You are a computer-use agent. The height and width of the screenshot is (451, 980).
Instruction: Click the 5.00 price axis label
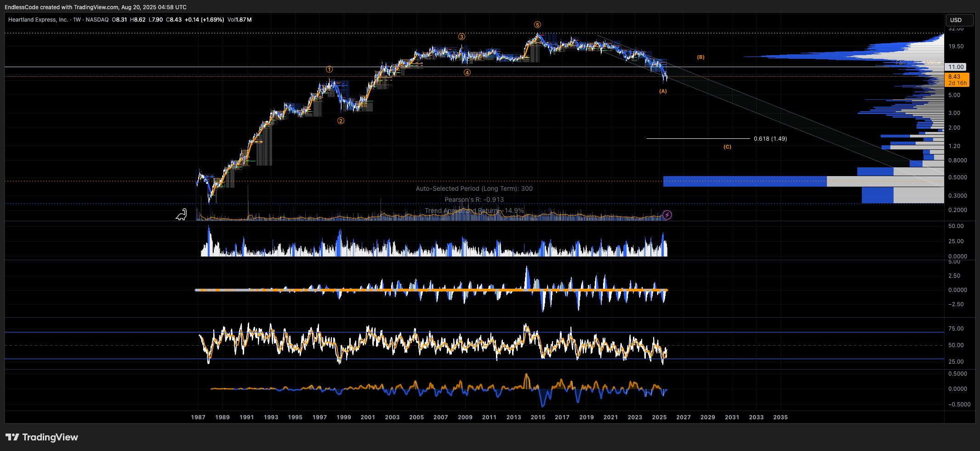pos(954,95)
